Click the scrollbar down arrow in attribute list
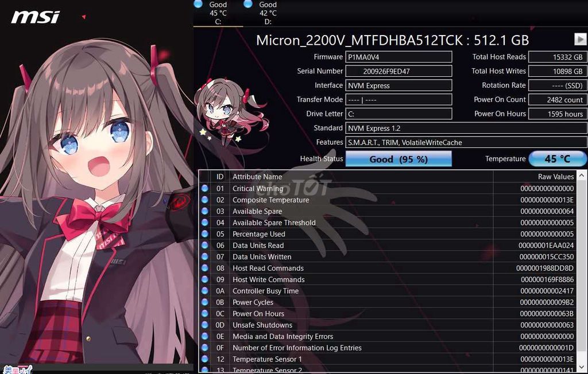Image resolution: width=588 pixels, height=374 pixels. point(582,367)
